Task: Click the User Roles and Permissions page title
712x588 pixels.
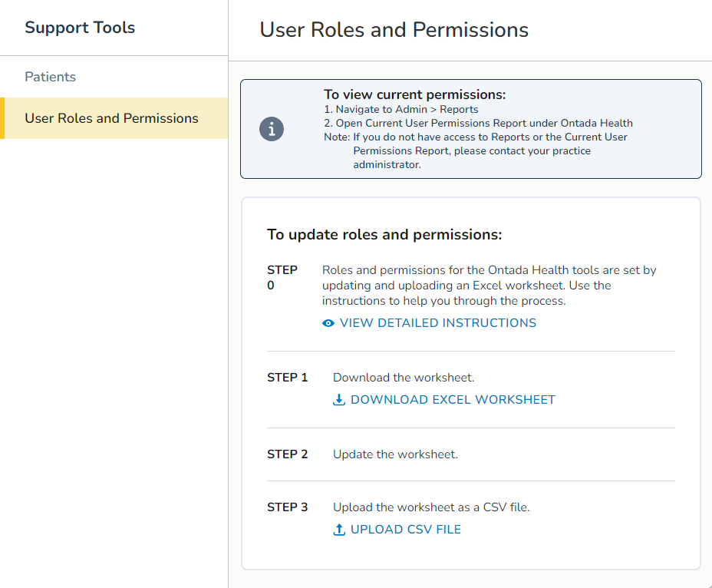Action: click(394, 30)
